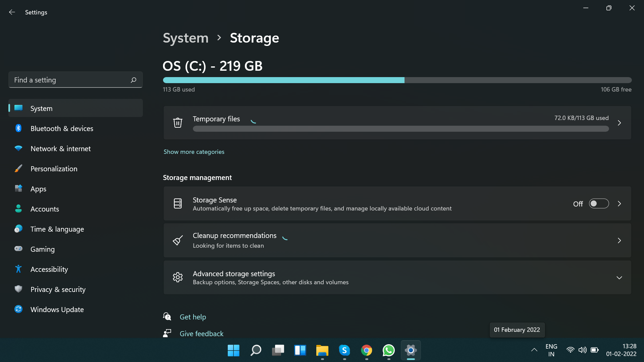Viewport: 644px width, 362px height.
Task: Click Give feedback link
Action: tap(201, 334)
